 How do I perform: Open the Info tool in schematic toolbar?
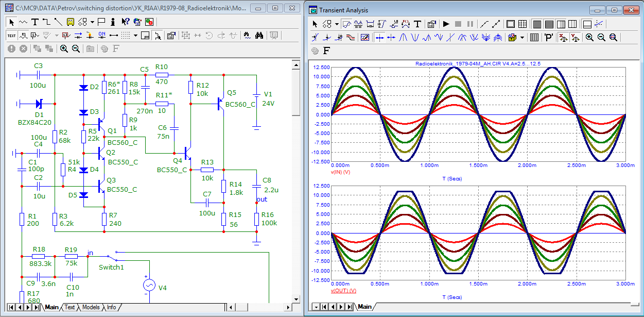[x=113, y=22]
